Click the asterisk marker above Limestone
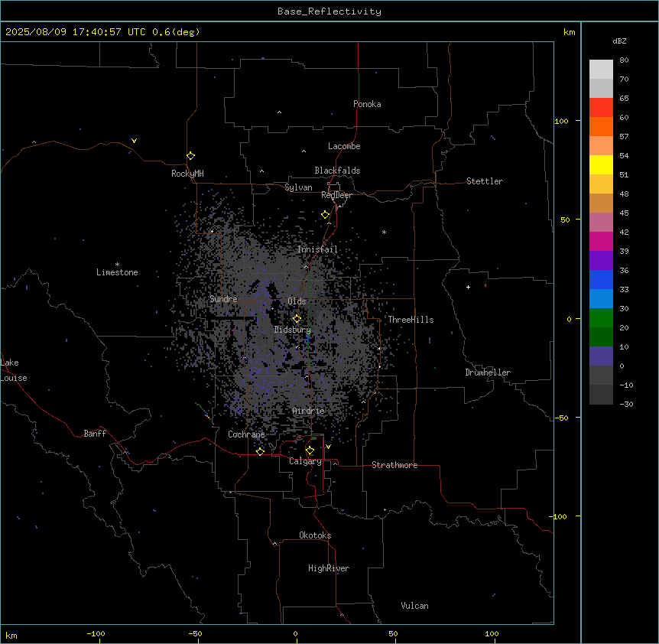Image resolution: width=659 pixels, height=644 pixels. (117, 265)
